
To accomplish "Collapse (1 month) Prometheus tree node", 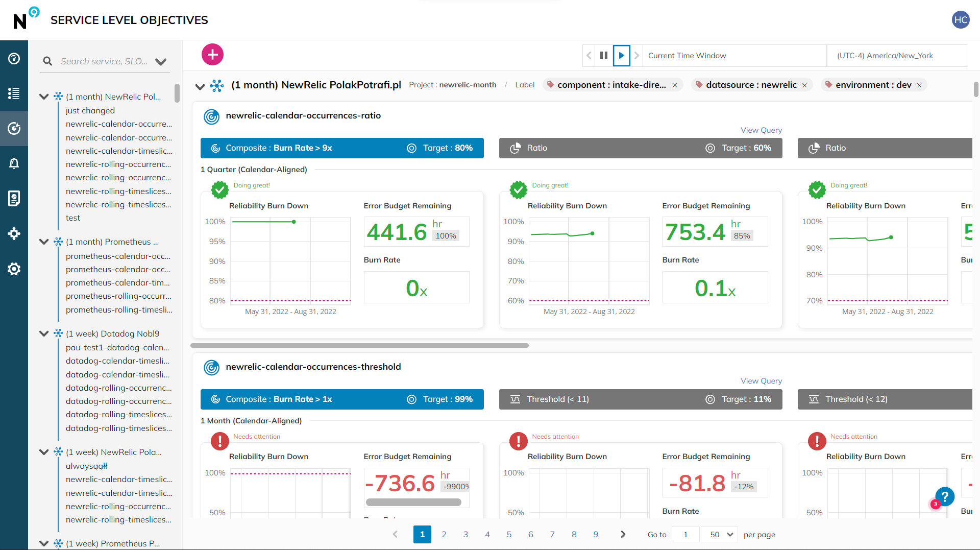I will click(x=44, y=242).
